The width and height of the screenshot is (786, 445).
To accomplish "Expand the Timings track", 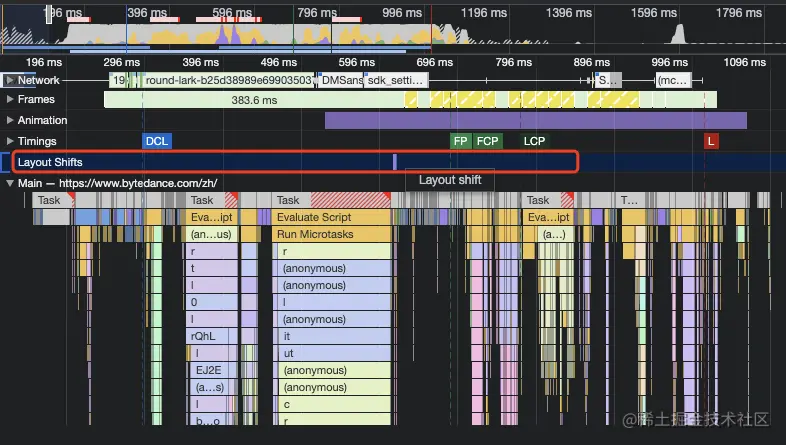I will click(x=10, y=141).
